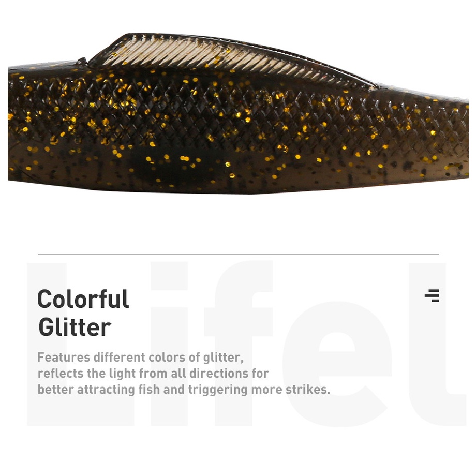Image resolution: width=476 pixels, height=476 pixels.
Task: Click the rear tip of the dorsal fin
Action: tap(371, 86)
